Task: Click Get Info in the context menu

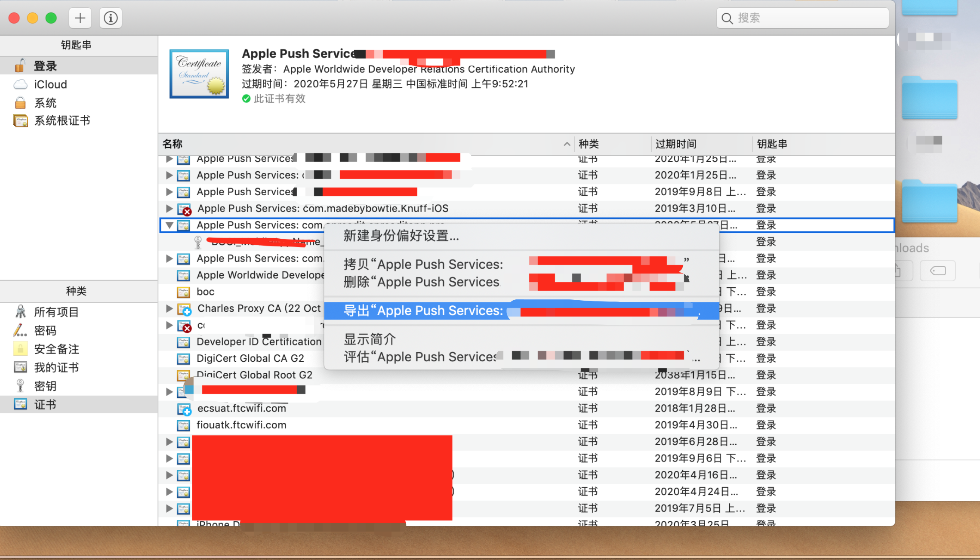Action: (x=370, y=339)
